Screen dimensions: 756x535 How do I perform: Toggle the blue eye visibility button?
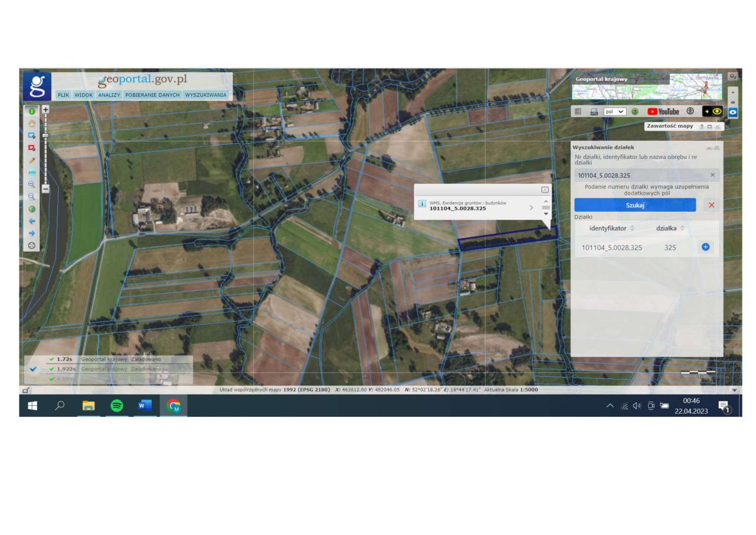coord(733,111)
